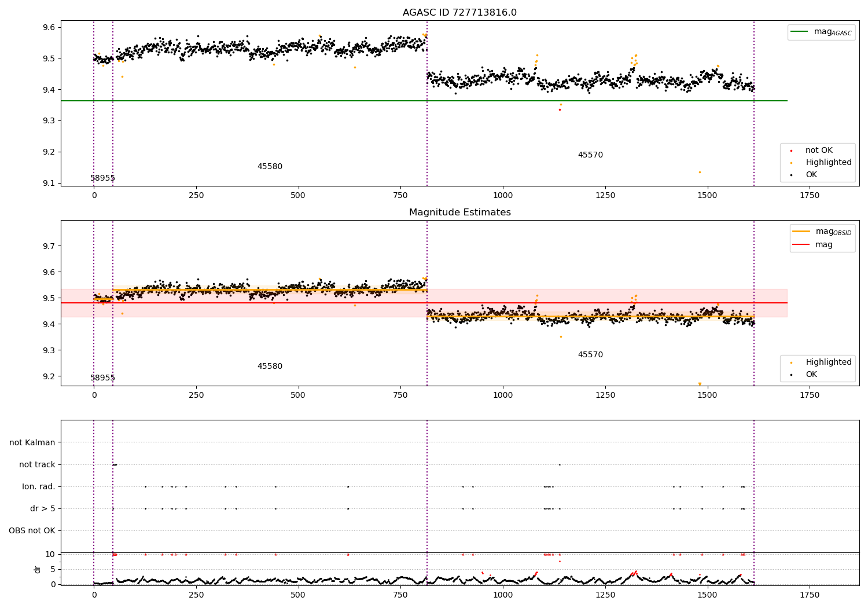Click the 'dr > 5' y-axis label
This screenshot has height=608, width=868.
(x=43, y=508)
